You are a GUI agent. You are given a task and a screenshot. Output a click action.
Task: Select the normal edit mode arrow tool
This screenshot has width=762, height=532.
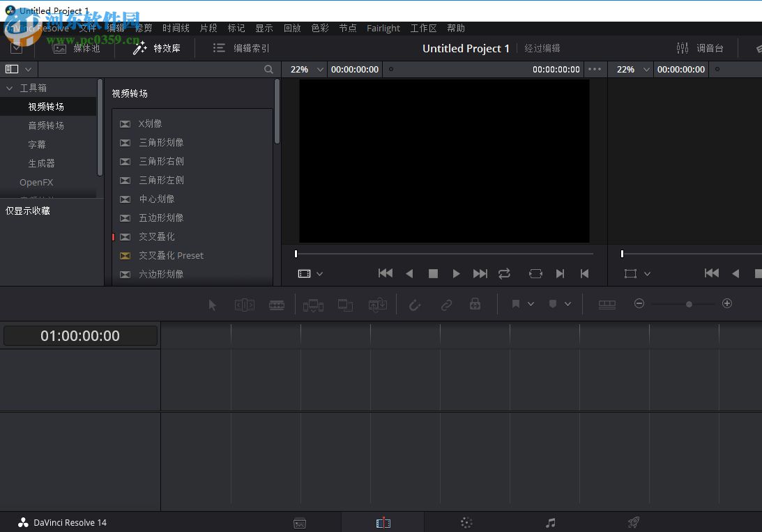(212, 304)
